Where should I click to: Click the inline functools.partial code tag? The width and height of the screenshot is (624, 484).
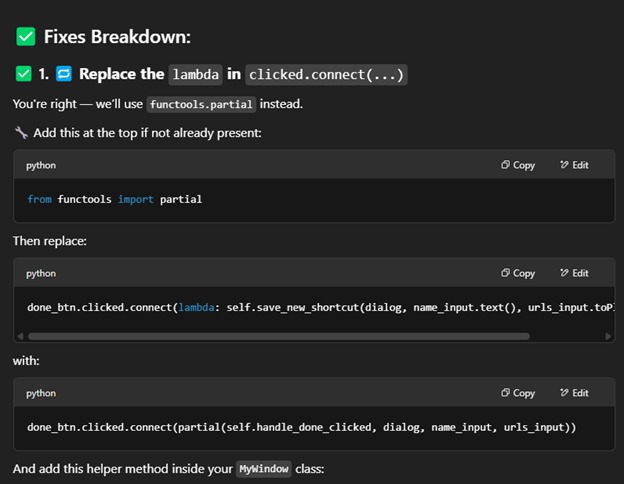[201, 104]
